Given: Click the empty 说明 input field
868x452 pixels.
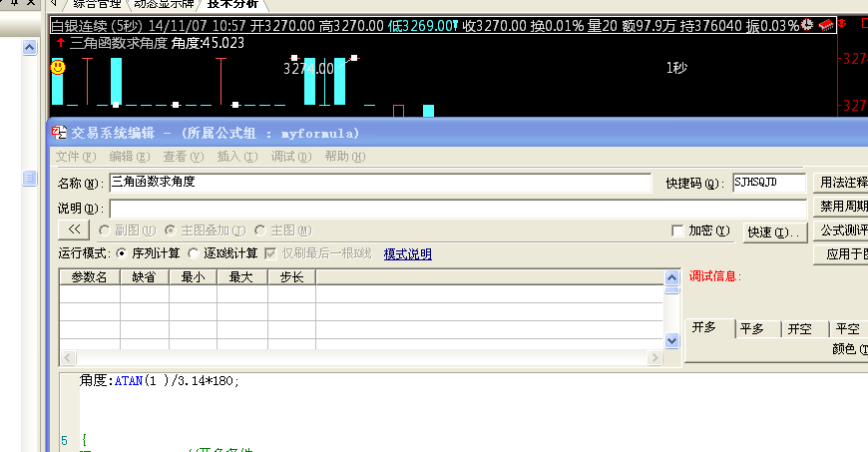Looking at the screenshot, I should [458, 209].
